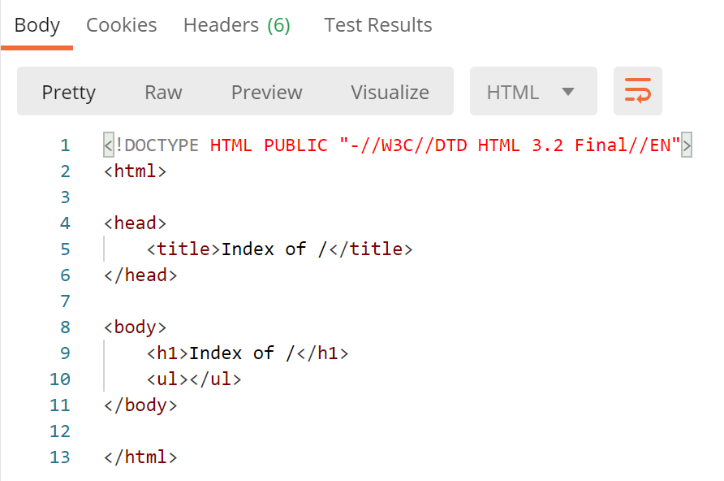Open the Cookies tab
724x481 pixels.
pyautogui.click(x=121, y=25)
